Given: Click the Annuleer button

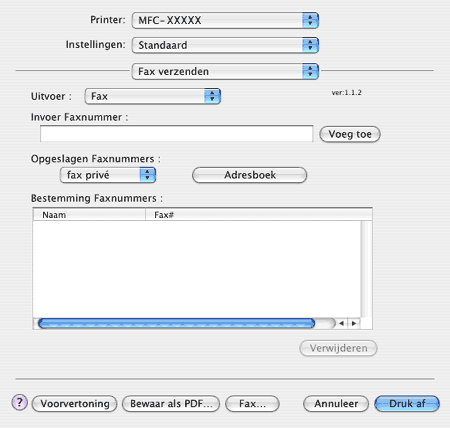Looking at the screenshot, I should pyautogui.click(x=336, y=404).
